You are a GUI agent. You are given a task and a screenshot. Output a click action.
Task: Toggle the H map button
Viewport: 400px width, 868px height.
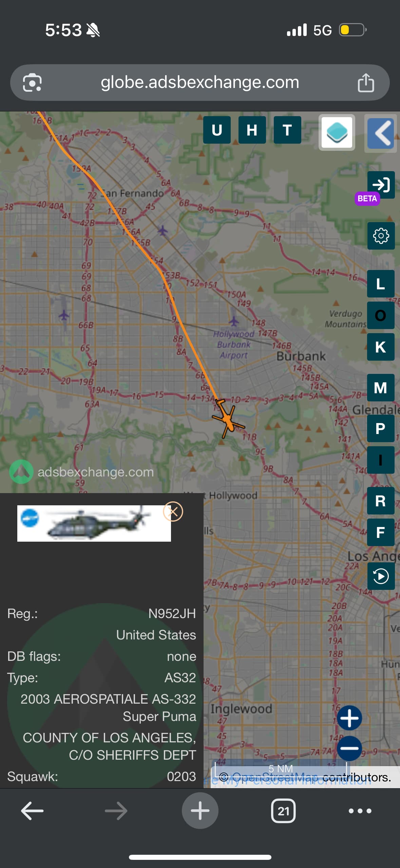pos(252,130)
